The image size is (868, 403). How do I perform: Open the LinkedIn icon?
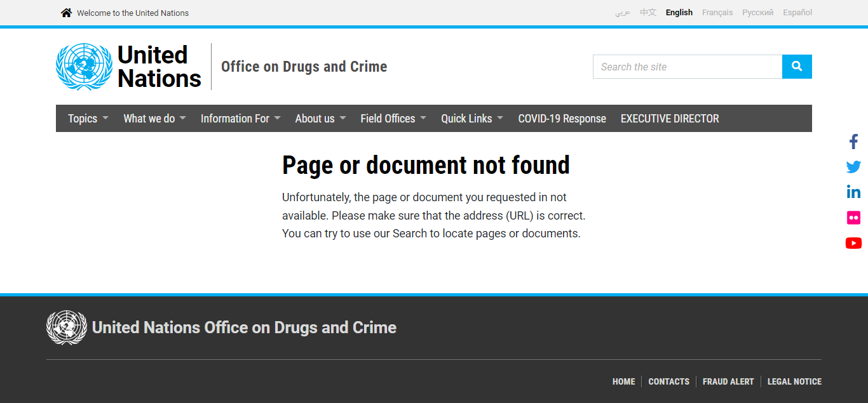pyautogui.click(x=853, y=192)
